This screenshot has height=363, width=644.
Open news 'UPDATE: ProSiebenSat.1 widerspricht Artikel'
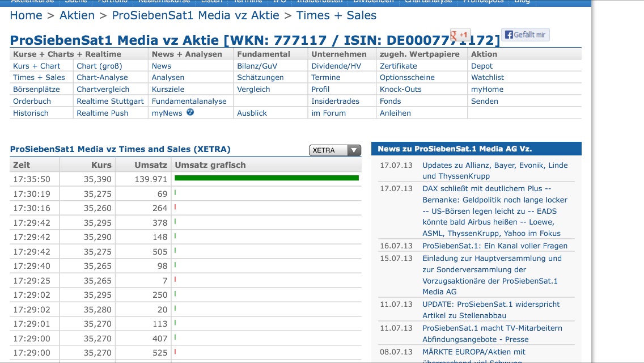click(491, 310)
